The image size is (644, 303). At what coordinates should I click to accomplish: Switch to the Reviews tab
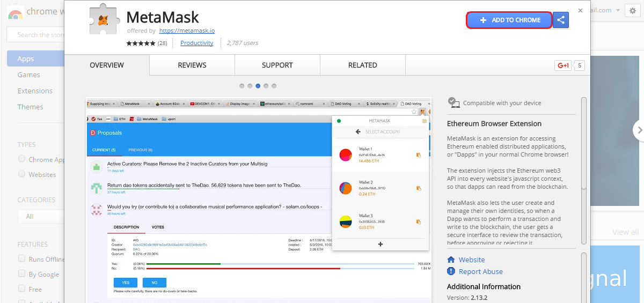[x=192, y=65]
